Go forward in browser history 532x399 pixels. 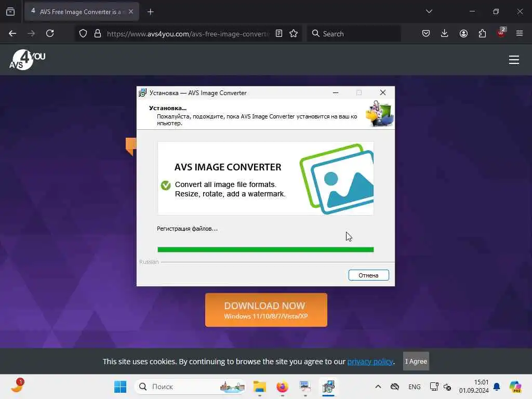[x=31, y=33]
